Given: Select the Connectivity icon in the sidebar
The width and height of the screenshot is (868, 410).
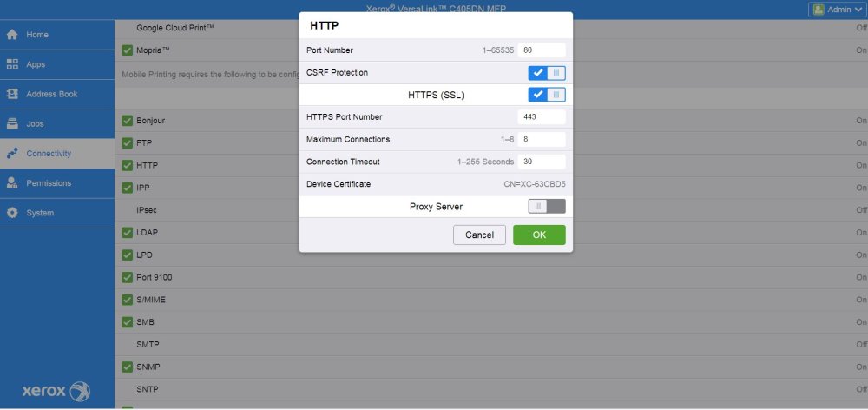Looking at the screenshot, I should pos(12,154).
